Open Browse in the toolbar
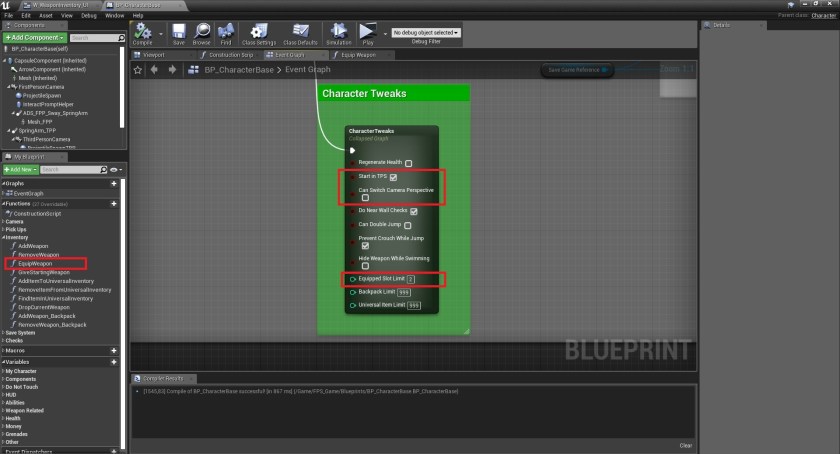Viewport: 840px width, 454px height. (202, 33)
